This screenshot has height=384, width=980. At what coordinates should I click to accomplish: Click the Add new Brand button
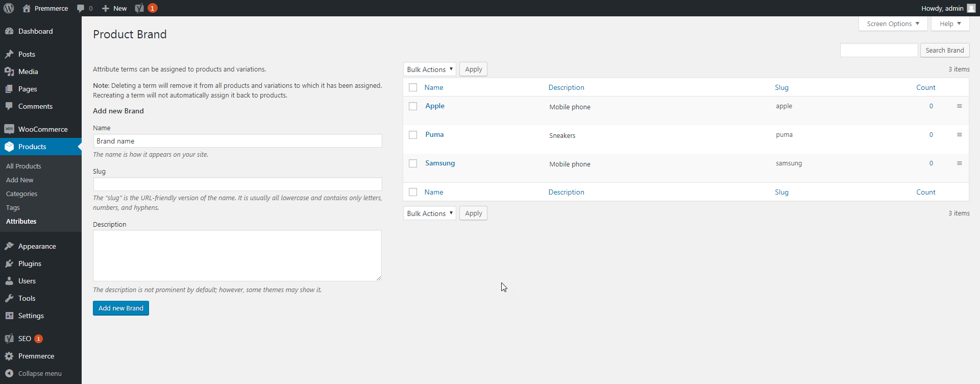(121, 308)
